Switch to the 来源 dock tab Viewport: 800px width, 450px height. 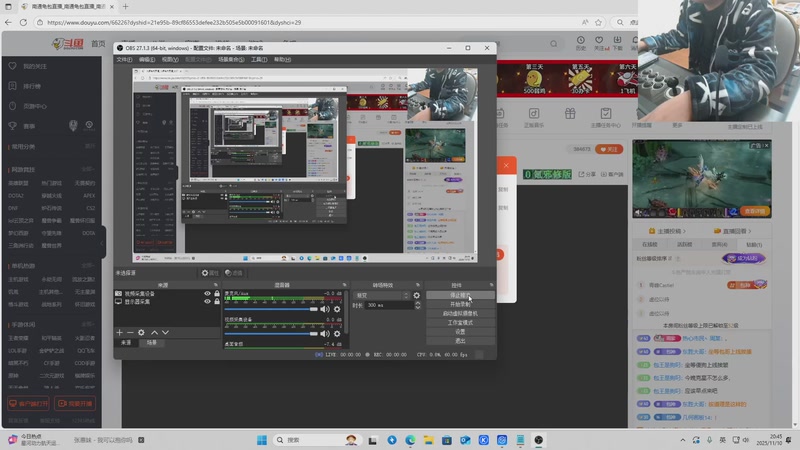click(126, 343)
